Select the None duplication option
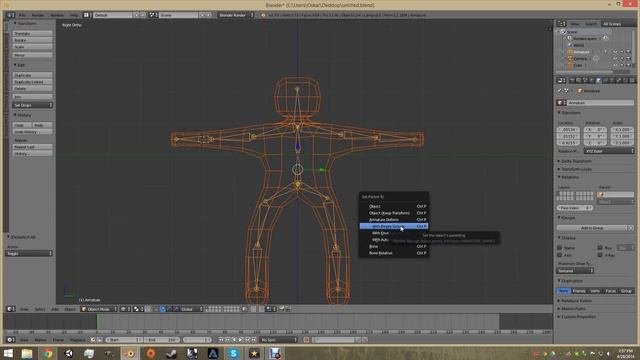Viewport: 640px width, 360px height. (x=563, y=291)
